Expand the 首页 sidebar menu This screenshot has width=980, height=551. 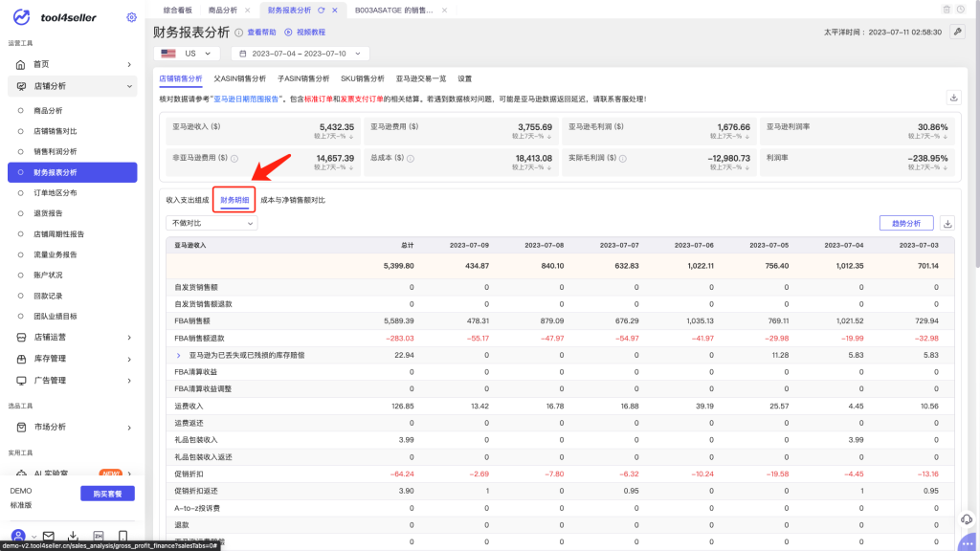129,64
